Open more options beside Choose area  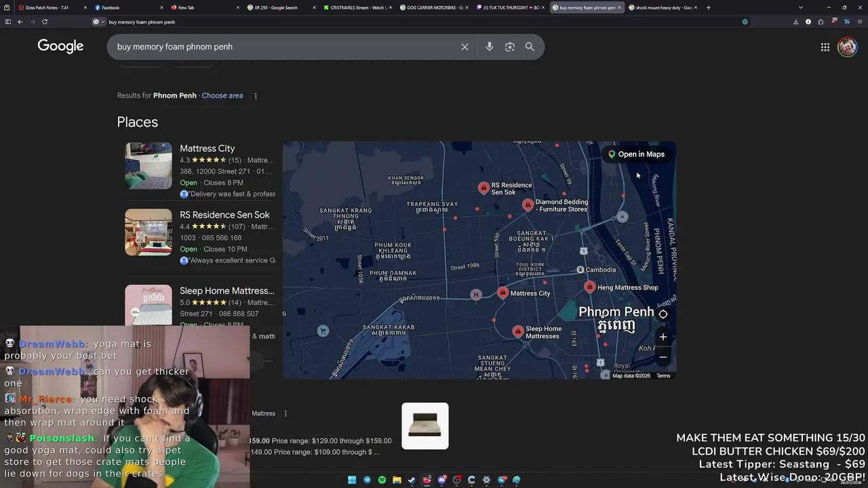click(x=256, y=96)
